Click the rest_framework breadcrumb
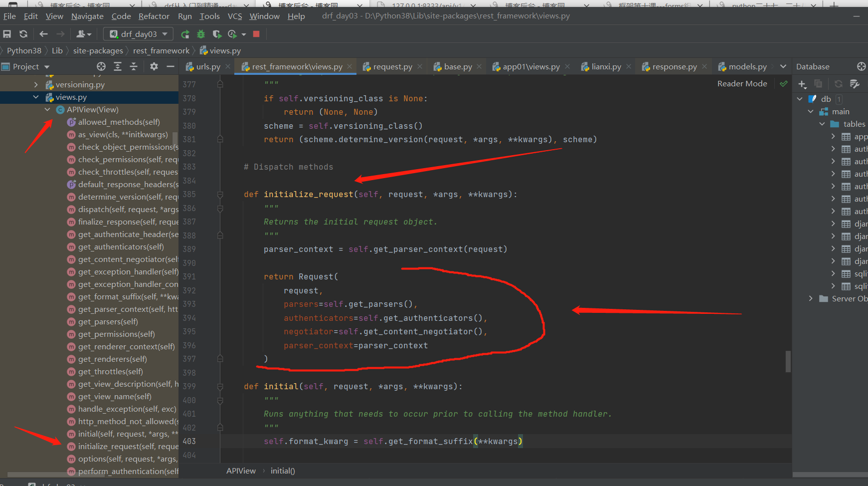Screen dimensions: 868x486 point(161,50)
